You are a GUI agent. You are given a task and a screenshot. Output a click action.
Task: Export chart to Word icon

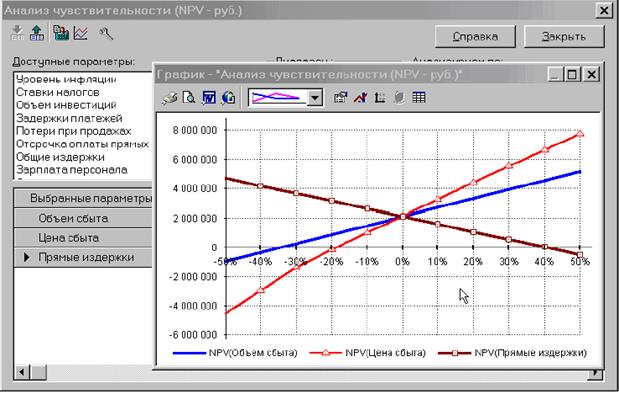tap(209, 98)
